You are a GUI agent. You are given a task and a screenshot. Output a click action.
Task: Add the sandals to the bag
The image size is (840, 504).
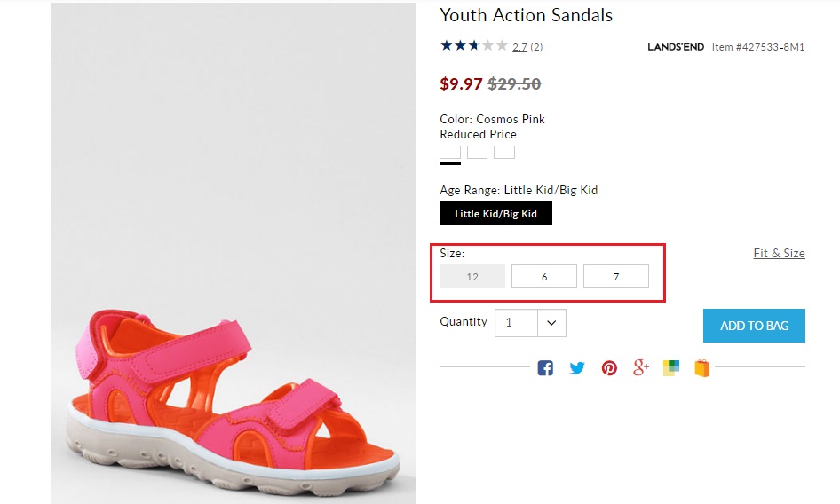click(x=754, y=326)
